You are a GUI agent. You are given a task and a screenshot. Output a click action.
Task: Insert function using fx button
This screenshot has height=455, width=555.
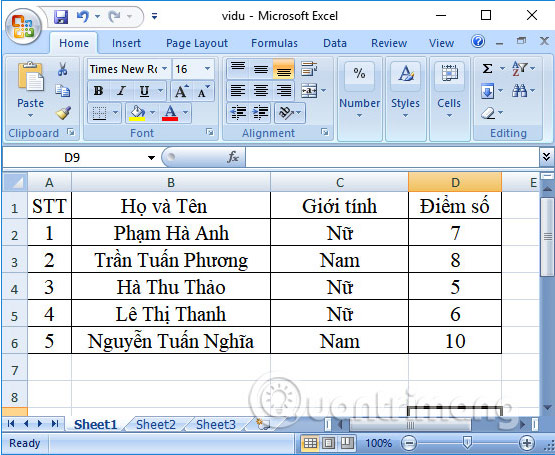[233, 157]
